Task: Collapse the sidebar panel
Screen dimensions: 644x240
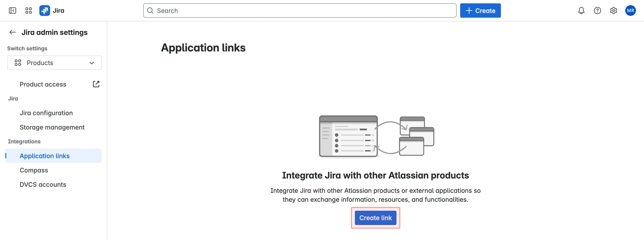Action: 13,11
